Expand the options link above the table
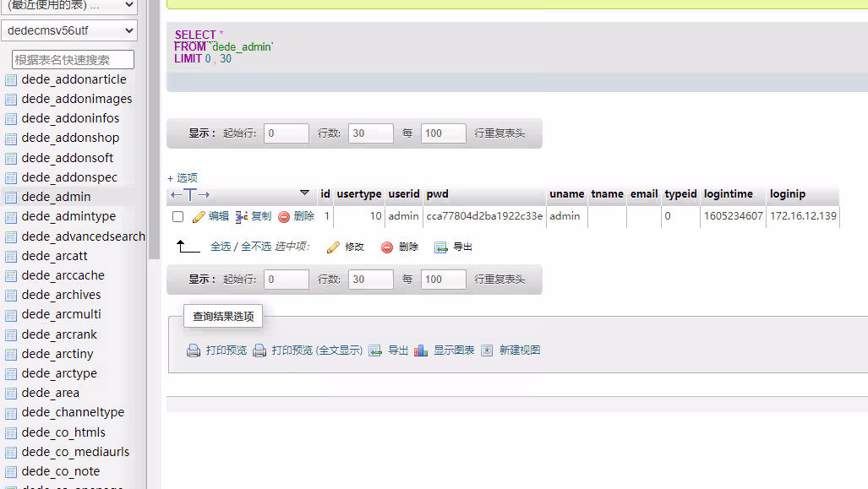 click(183, 178)
